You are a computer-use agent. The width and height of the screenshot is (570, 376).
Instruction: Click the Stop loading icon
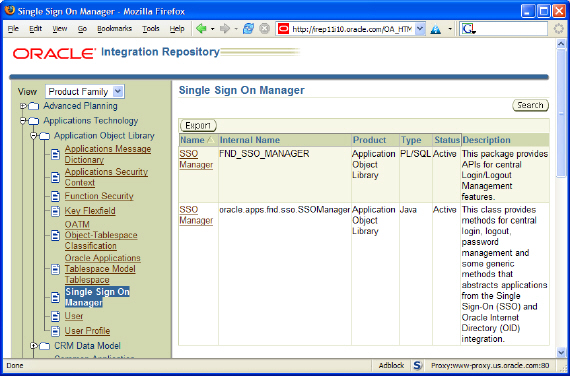265,28
